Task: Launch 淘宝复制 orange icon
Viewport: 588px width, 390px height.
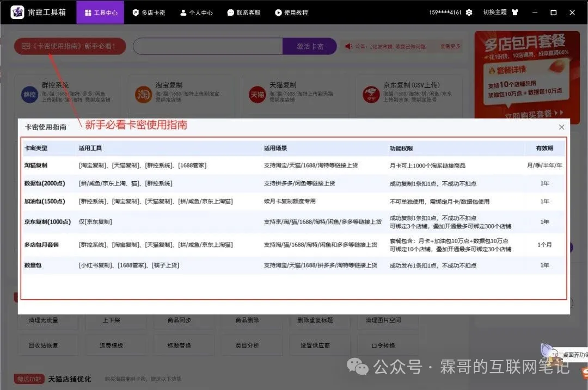Action: 143,94
